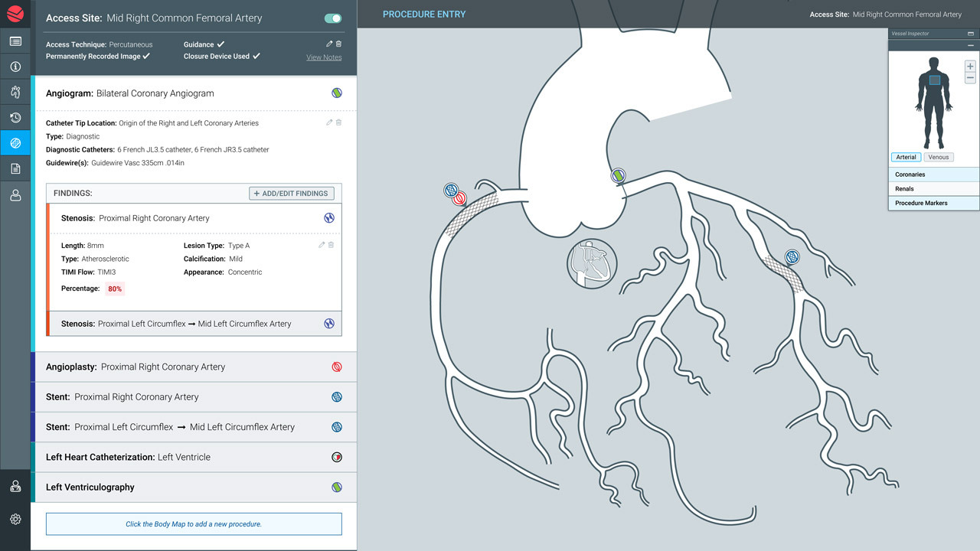The image size is (980, 551).
Task: Select the report document icon in the sidebar
Action: coord(15,168)
